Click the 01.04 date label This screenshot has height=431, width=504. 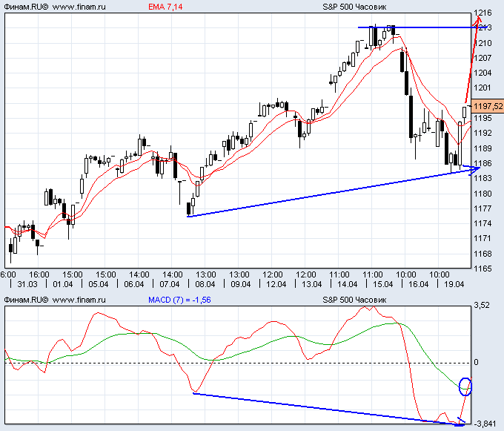tap(63, 284)
